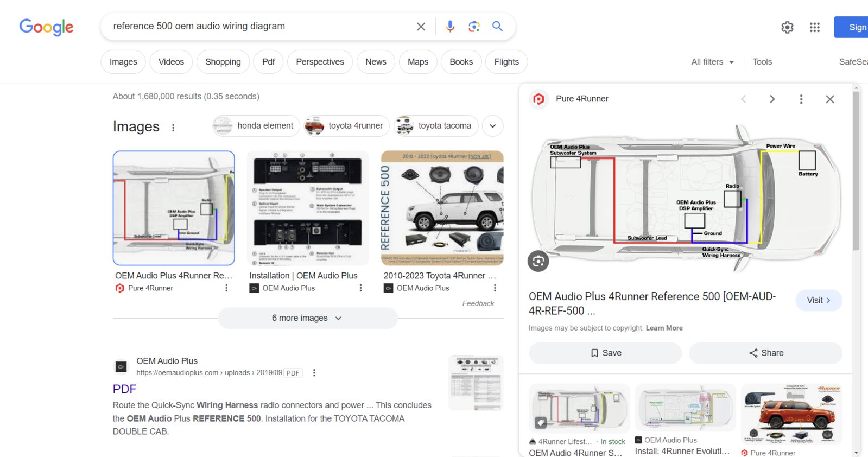Go to next image in preview panel

(772, 99)
